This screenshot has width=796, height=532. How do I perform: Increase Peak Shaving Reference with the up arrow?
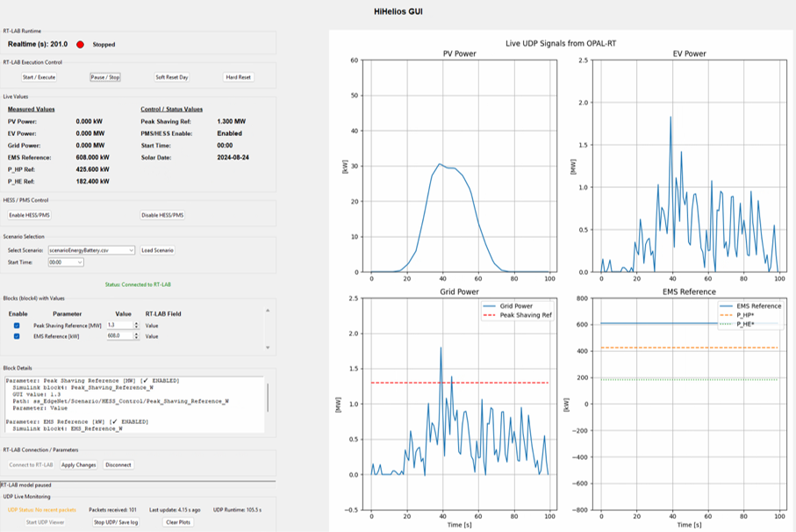click(x=136, y=323)
